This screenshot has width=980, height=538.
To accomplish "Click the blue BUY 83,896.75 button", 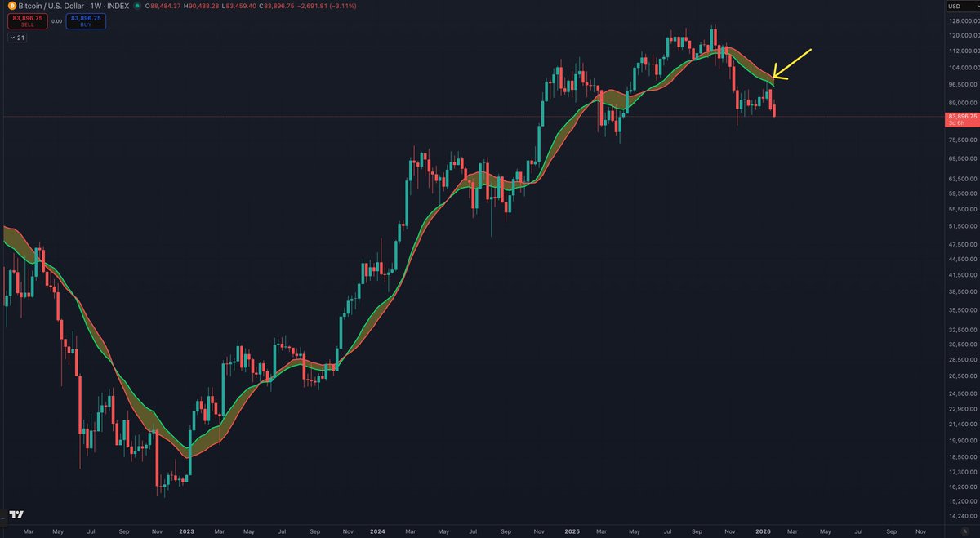I will pyautogui.click(x=86, y=20).
